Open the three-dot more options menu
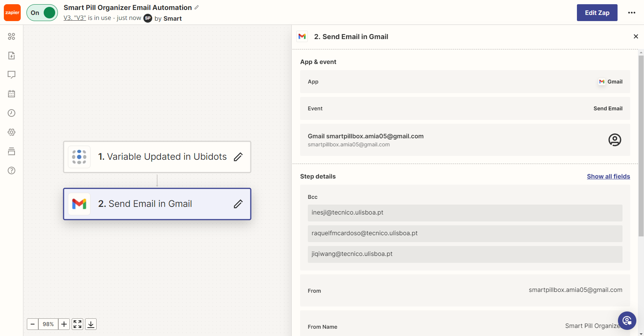This screenshot has height=336, width=644. click(632, 13)
